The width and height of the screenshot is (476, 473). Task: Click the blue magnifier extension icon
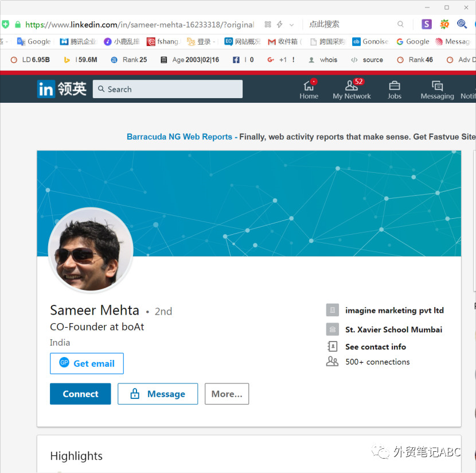462,24
